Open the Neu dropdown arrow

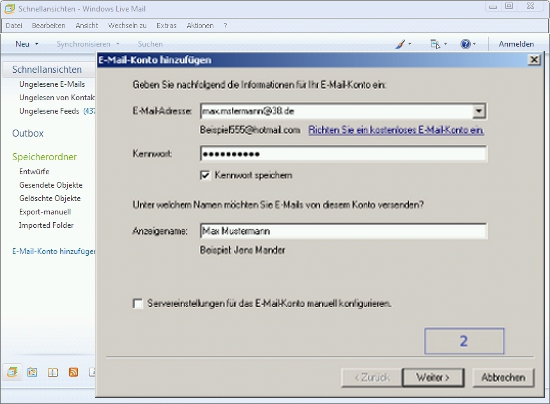(x=36, y=44)
